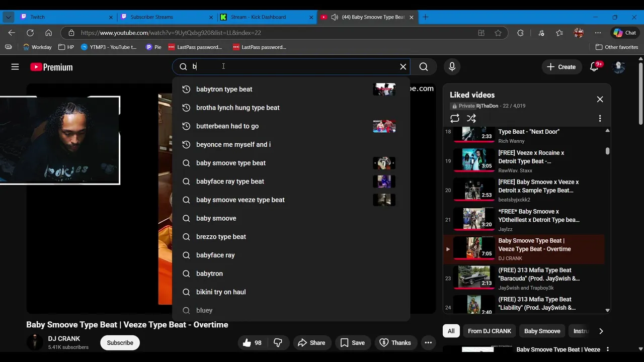This screenshot has height=362, width=644.
Task: Select suggestion baby smoove veeze type beat
Action: [291, 200]
